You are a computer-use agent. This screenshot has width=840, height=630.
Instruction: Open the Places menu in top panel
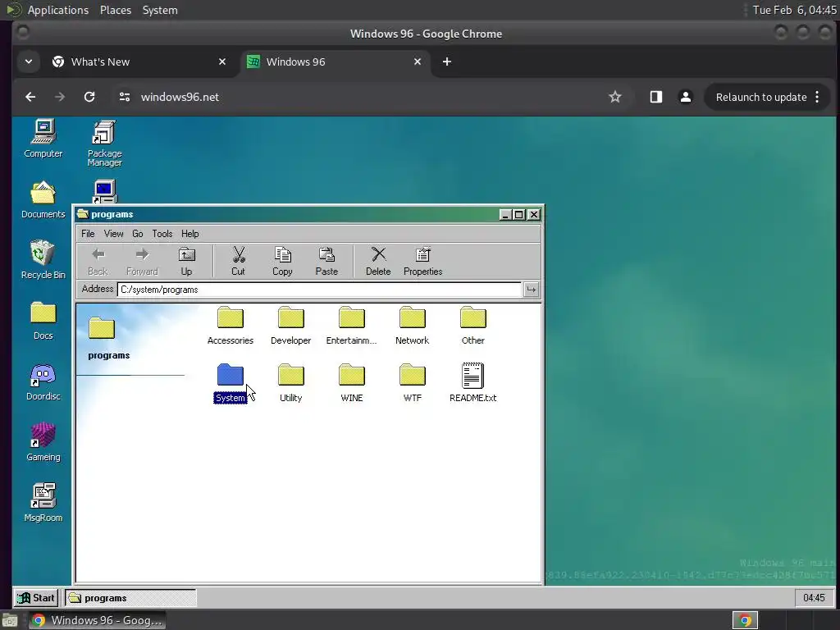pos(116,10)
